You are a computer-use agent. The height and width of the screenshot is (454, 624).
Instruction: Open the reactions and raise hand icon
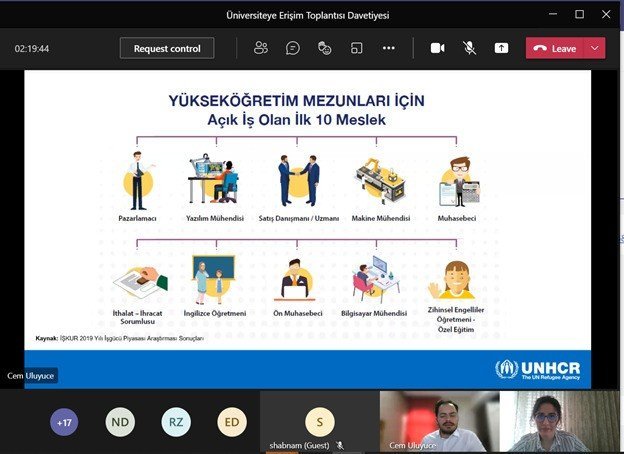click(324, 48)
